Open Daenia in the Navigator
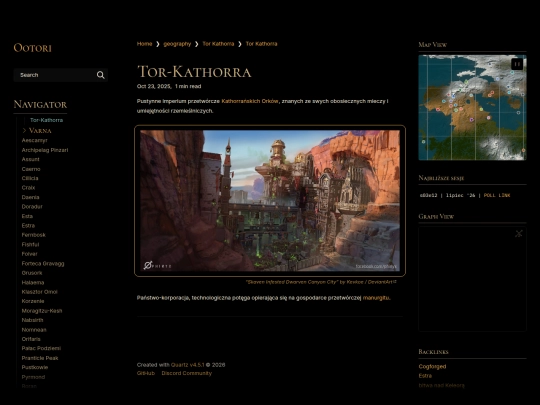The image size is (540, 405). (30, 197)
